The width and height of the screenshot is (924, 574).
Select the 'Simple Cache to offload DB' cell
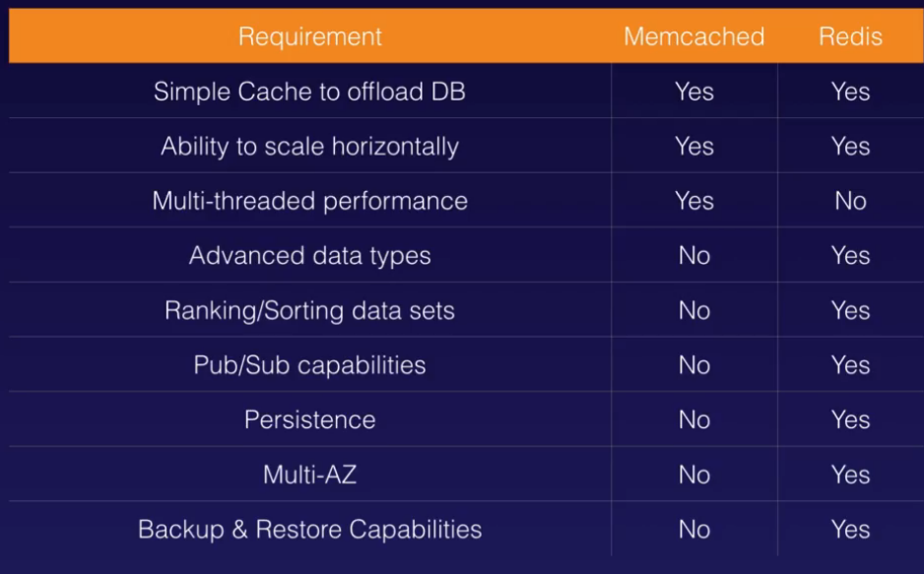(309, 92)
